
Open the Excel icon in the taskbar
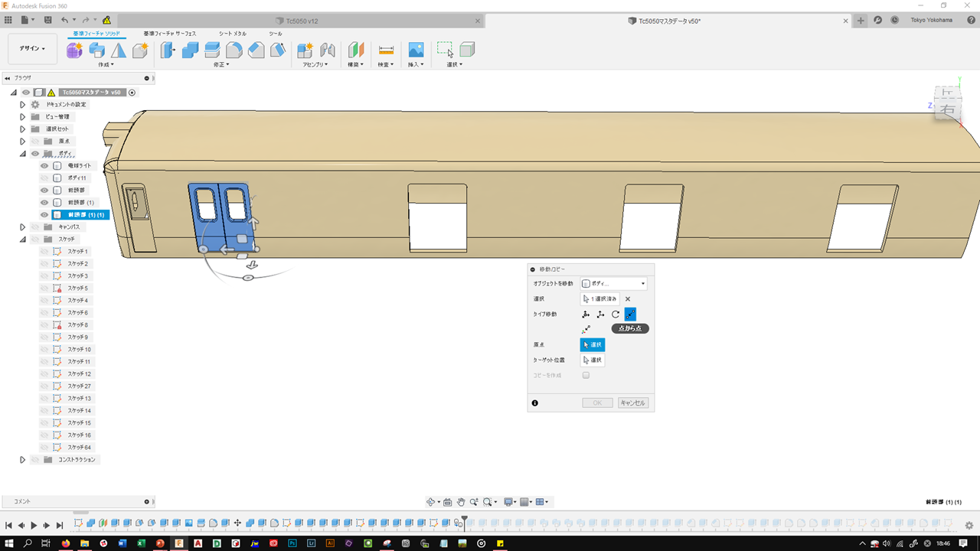tap(141, 543)
